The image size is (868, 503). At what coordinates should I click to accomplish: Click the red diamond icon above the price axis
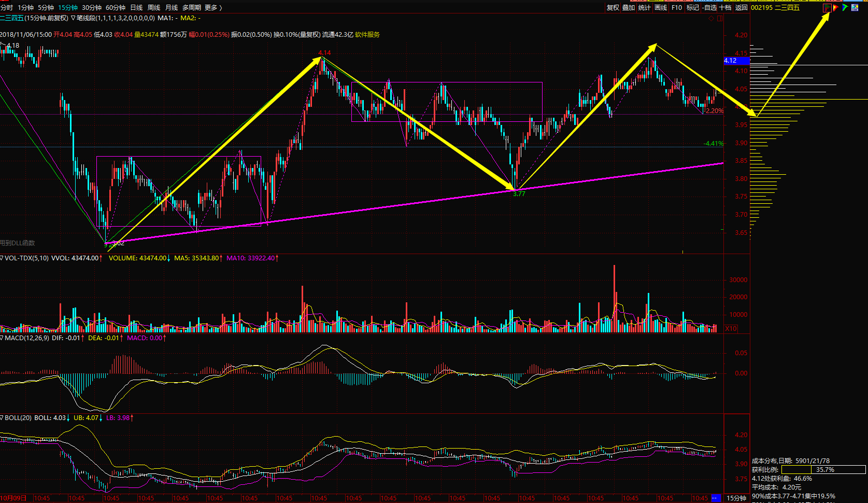pos(712,19)
